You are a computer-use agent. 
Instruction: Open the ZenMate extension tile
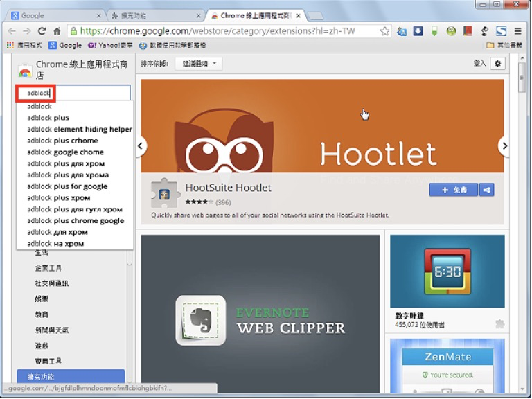(447, 366)
